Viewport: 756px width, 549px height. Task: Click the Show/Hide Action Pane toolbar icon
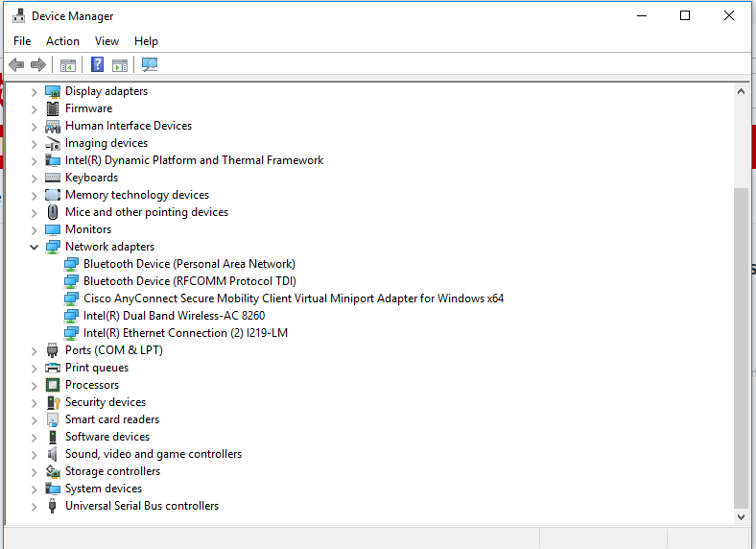(120, 64)
